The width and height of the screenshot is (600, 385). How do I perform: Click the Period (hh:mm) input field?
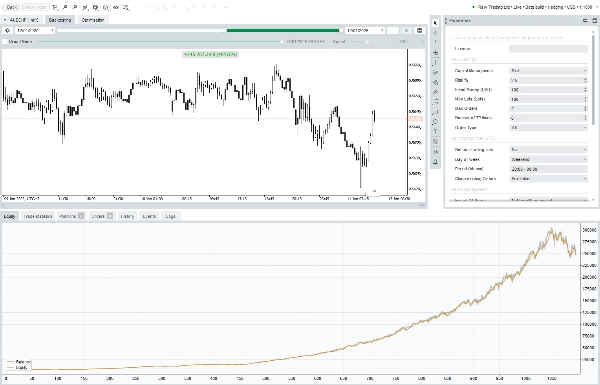548,169
